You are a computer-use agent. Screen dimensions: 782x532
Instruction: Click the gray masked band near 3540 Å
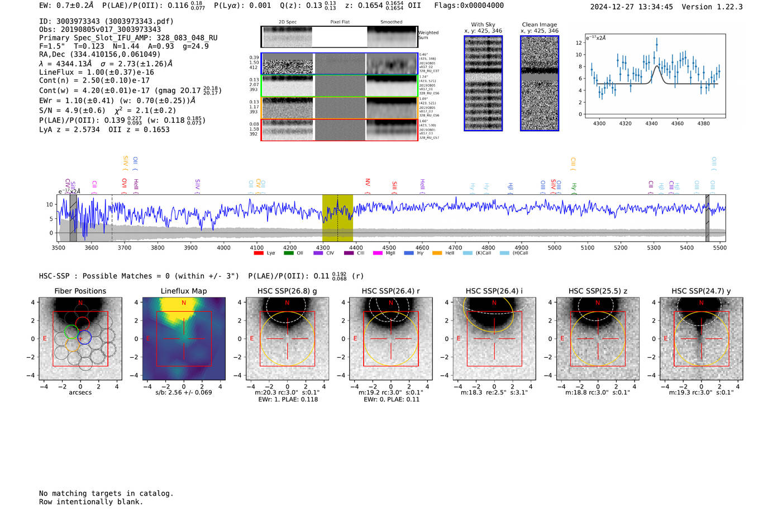pos(73,218)
